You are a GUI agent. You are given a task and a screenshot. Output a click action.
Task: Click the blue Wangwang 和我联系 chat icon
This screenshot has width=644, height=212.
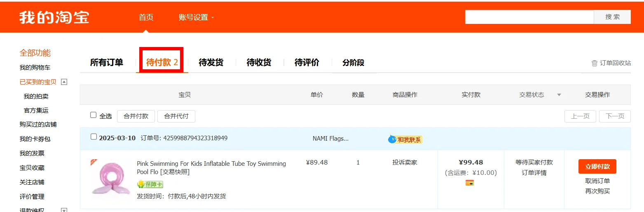click(392, 139)
